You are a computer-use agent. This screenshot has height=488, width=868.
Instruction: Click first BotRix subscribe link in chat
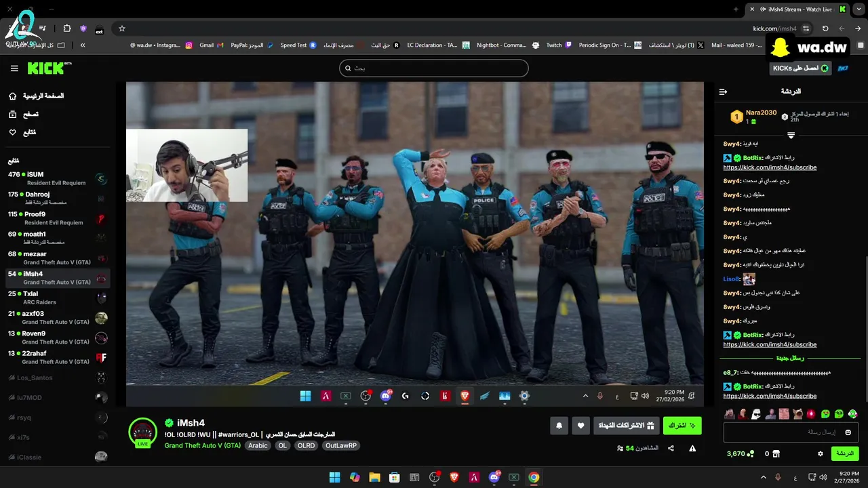click(x=770, y=167)
